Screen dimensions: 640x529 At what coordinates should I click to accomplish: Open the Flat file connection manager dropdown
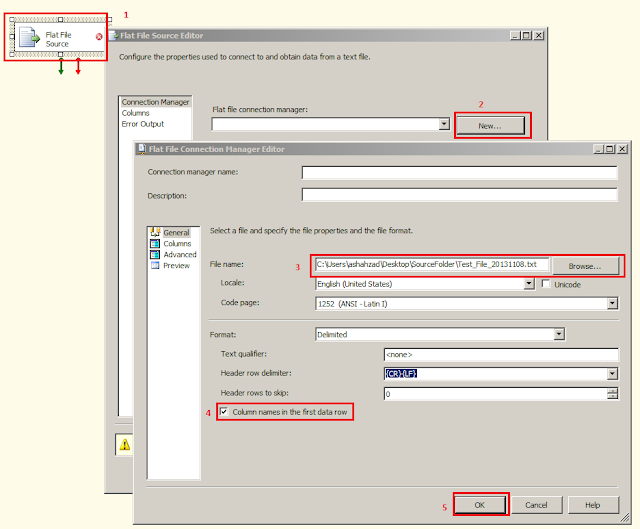(x=444, y=124)
